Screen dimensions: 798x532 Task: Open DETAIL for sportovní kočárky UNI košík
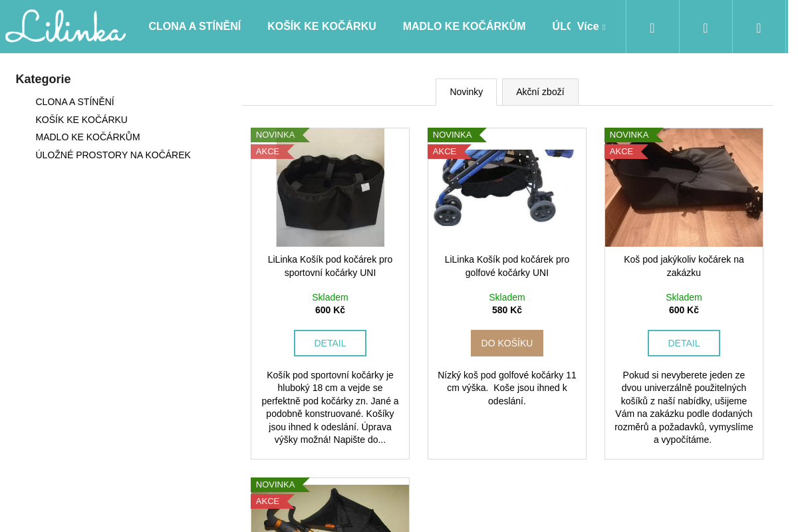coord(330,343)
